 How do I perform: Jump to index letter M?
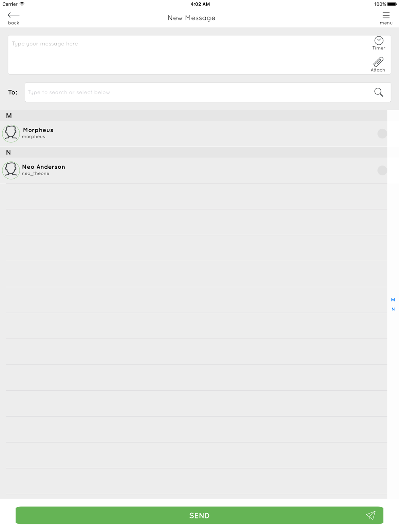pos(393,300)
